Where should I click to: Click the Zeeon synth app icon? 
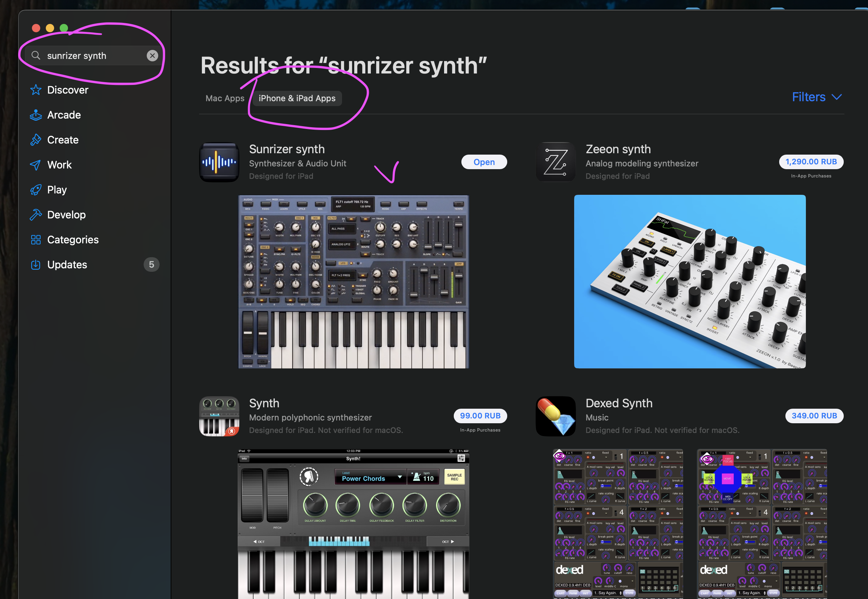555,162
